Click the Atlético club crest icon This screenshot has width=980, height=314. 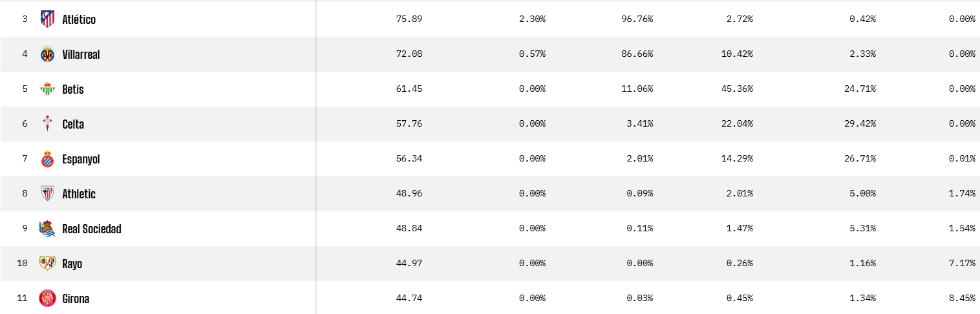pyautogui.click(x=47, y=19)
